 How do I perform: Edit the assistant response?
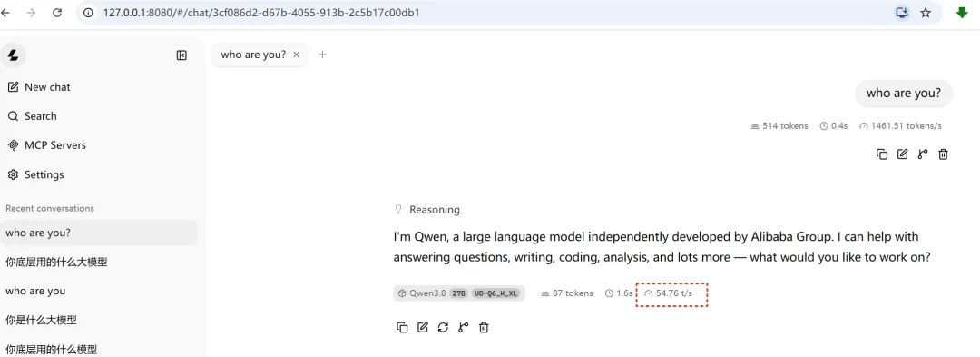423,327
